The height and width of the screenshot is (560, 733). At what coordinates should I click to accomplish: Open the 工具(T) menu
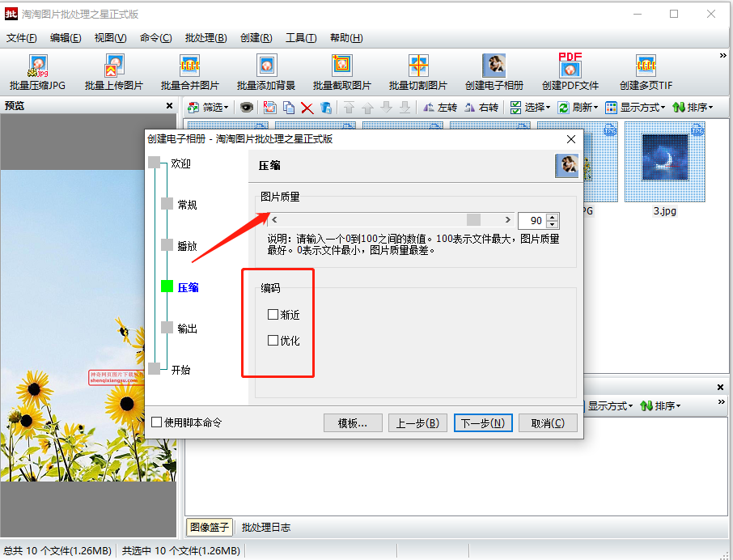click(301, 38)
